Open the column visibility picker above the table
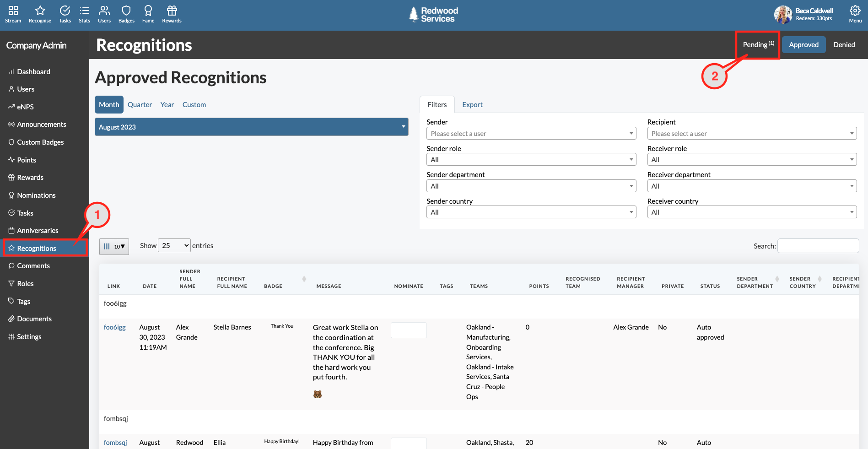Image resolution: width=868 pixels, height=449 pixels. 114,246
